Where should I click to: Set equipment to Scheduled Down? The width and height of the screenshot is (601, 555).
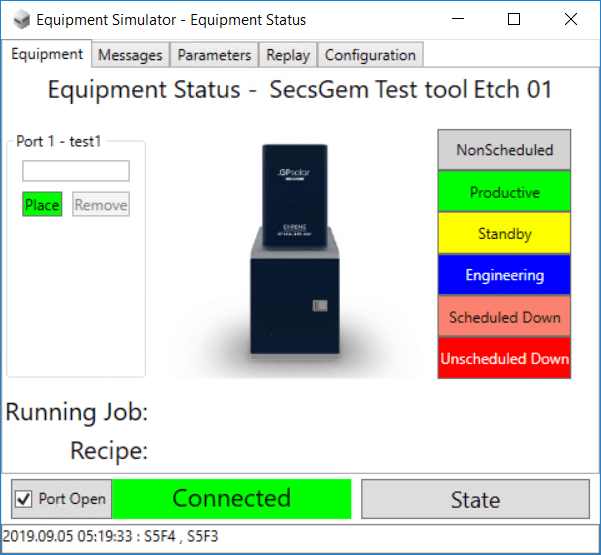[504, 317]
